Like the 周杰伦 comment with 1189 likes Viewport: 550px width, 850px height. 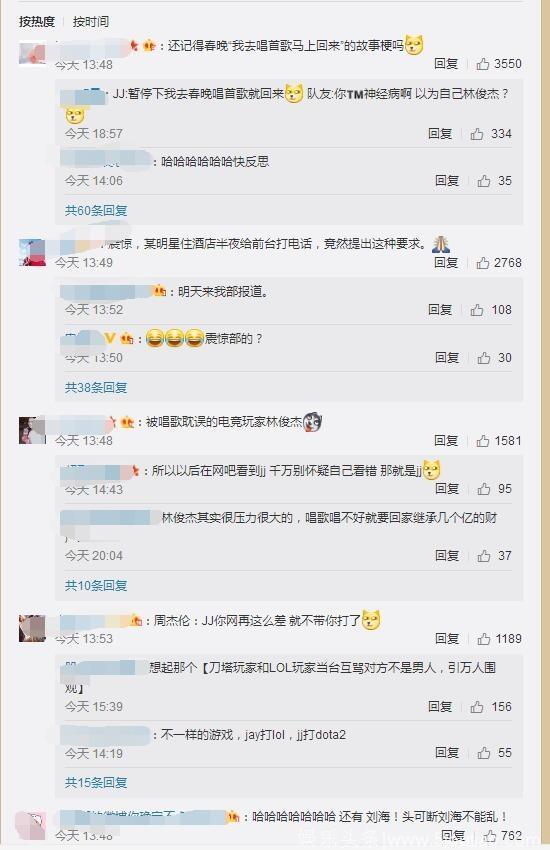click(484, 639)
